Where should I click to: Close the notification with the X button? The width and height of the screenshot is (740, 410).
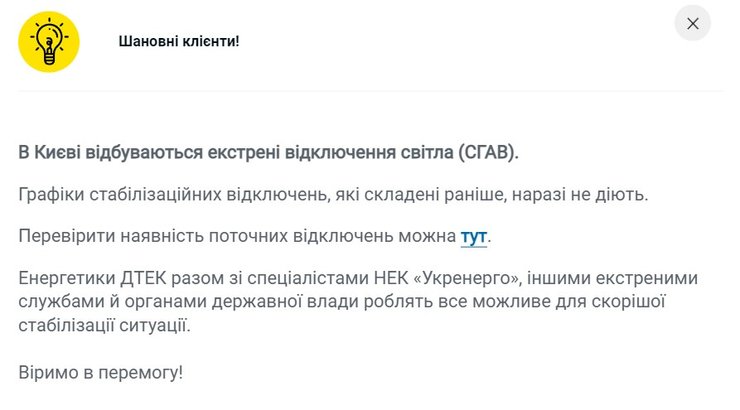[692, 23]
